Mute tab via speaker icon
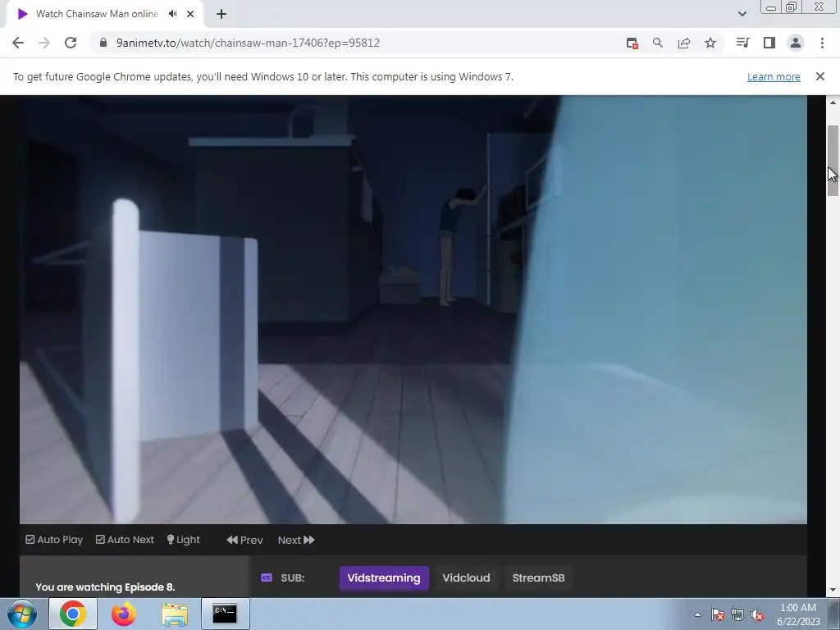The width and height of the screenshot is (840, 630). pyautogui.click(x=172, y=14)
